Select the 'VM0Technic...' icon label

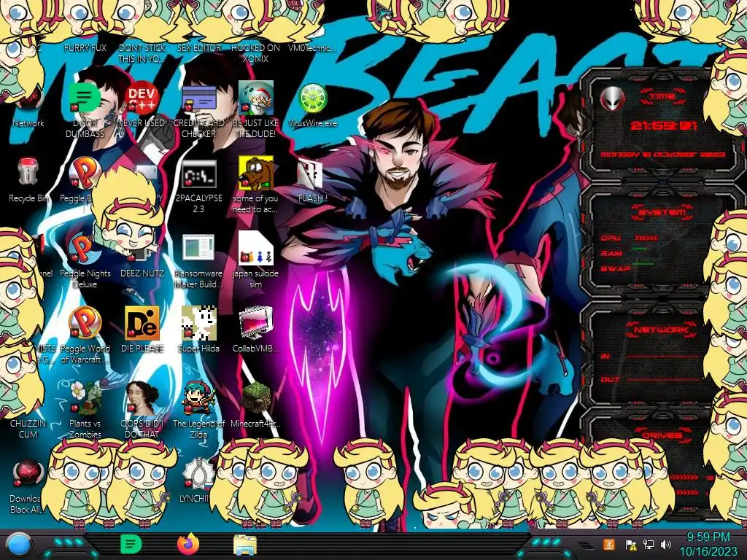(312, 47)
